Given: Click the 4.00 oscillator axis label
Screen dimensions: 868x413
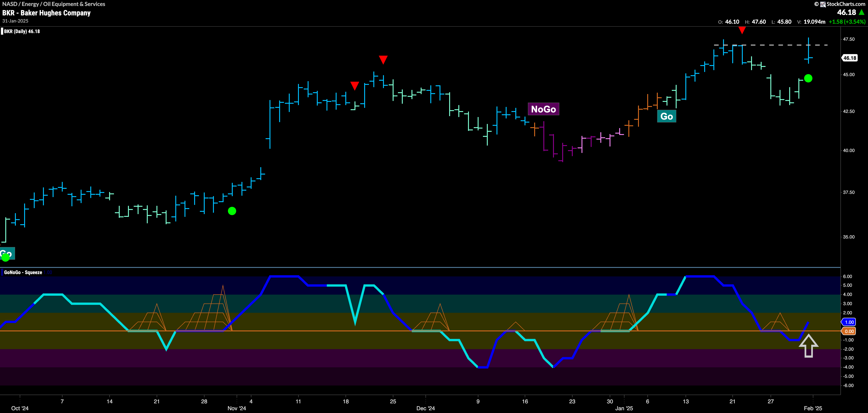Looking at the screenshot, I should click(x=848, y=295).
